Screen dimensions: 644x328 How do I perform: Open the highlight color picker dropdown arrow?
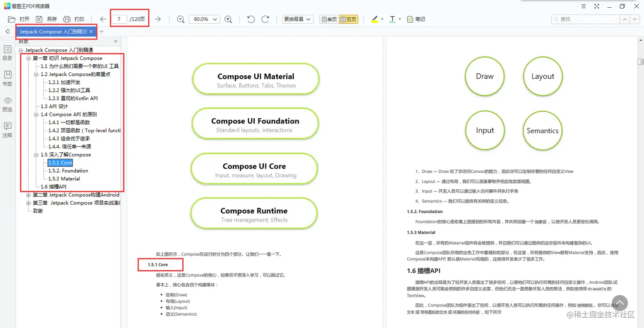(382, 19)
